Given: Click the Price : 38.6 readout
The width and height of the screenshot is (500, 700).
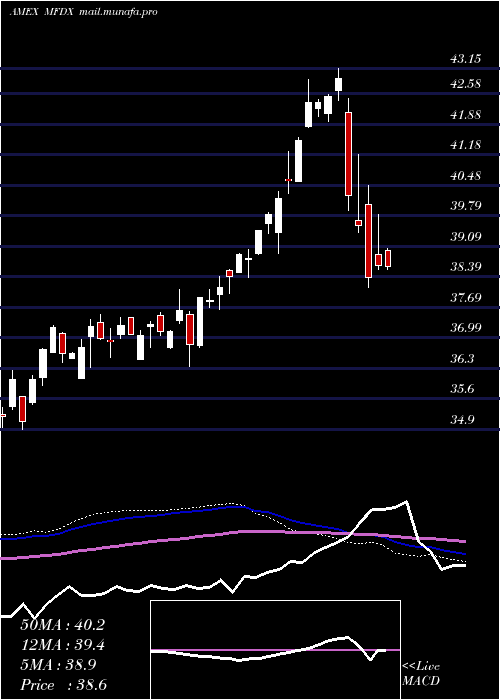Looking at the screenshot, I should click(62, 685).
